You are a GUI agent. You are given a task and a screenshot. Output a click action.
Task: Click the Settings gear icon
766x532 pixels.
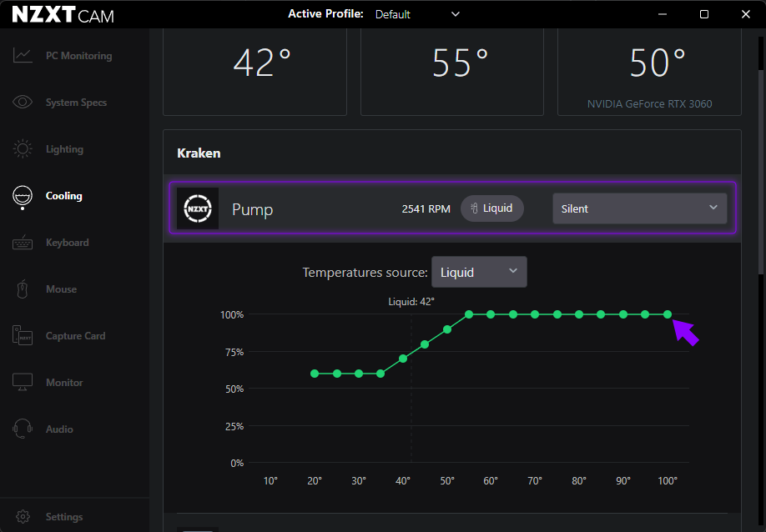pyautogui.click(x=23, y=517)
